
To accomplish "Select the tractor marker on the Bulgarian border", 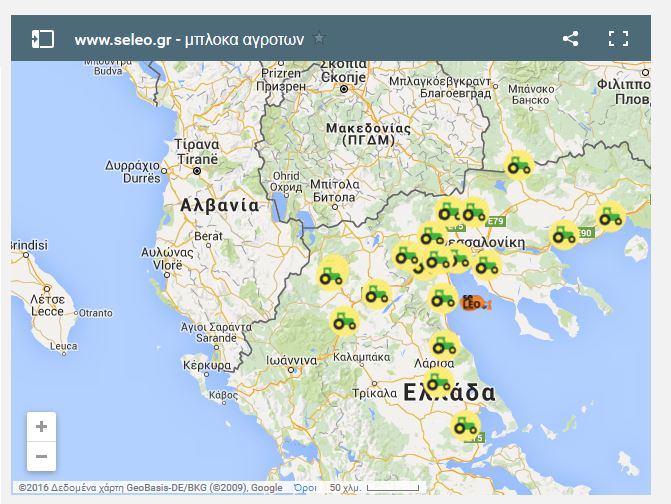I will (x=519, y=166).
